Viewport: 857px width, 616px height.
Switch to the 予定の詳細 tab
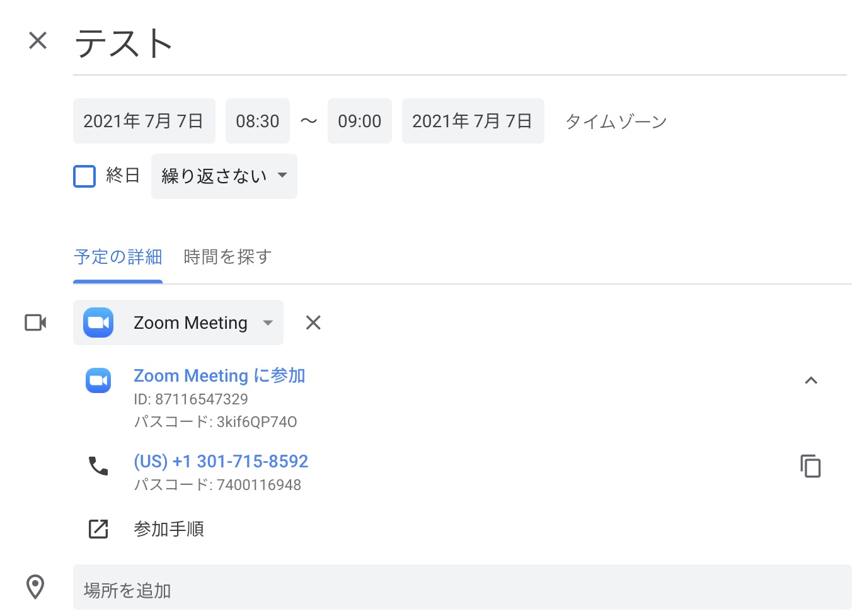tap(118, 257)
